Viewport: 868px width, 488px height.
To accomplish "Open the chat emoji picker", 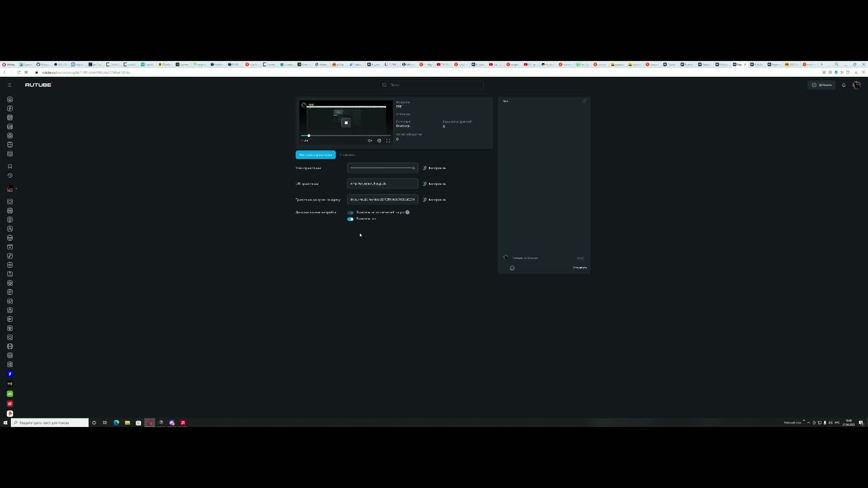I will [512, 268].
